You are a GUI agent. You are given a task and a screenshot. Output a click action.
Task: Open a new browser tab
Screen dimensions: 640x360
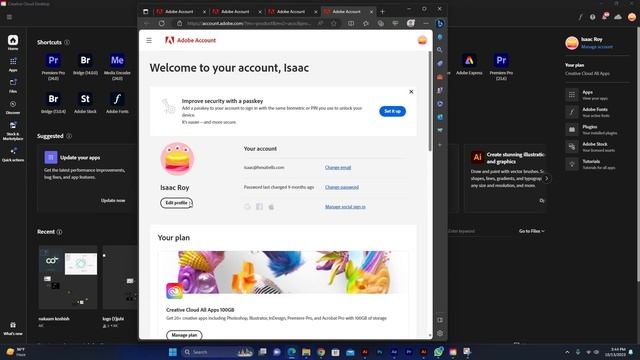(382, 11)
